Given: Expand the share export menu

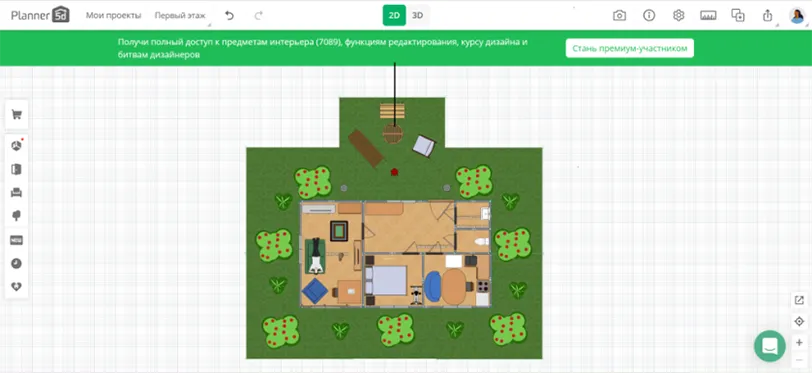Looking at the screenshot, I should (x=768, y=16).
